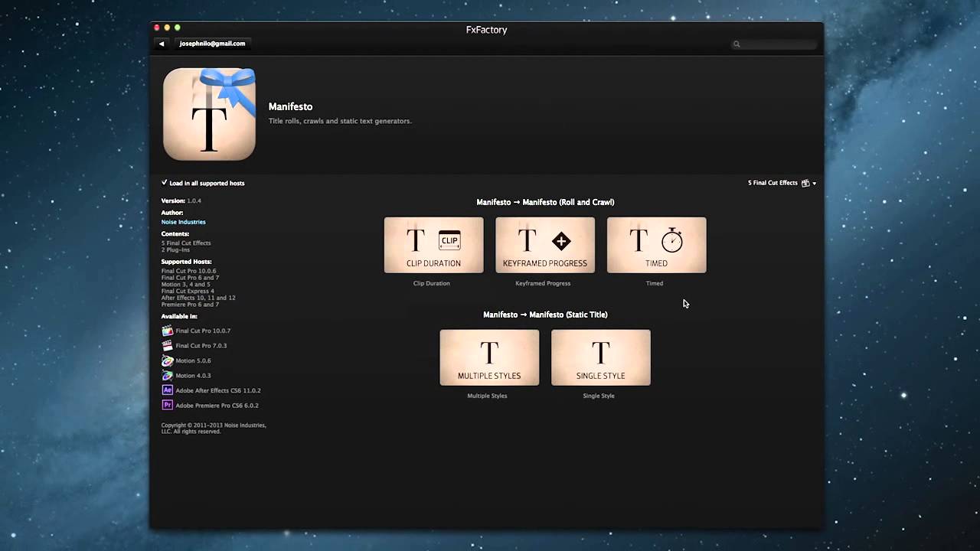This screenshot has height=551, width=980.
Task: Select the Keyframed Progress thumbnail
Action: pyautogui.click(x=545, y=245)
